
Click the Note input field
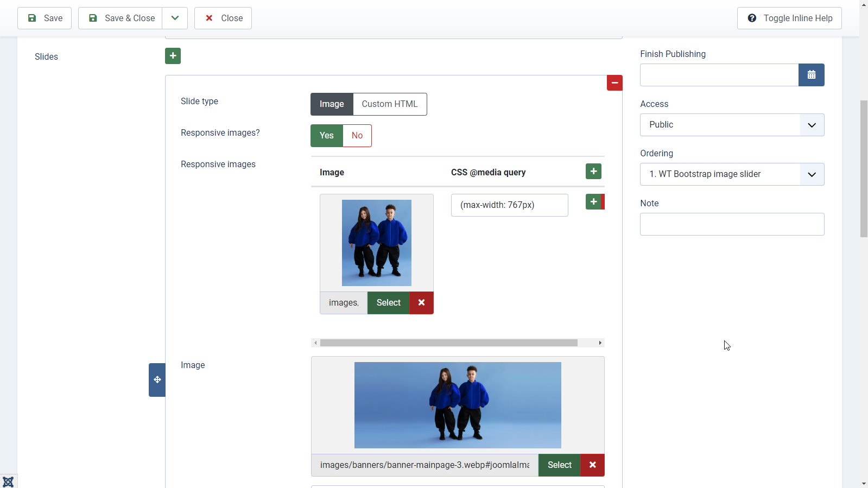[x=732, y=224]
